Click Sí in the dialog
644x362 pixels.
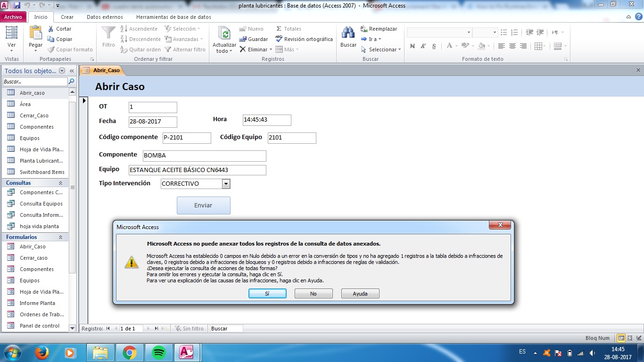[267, 294]
